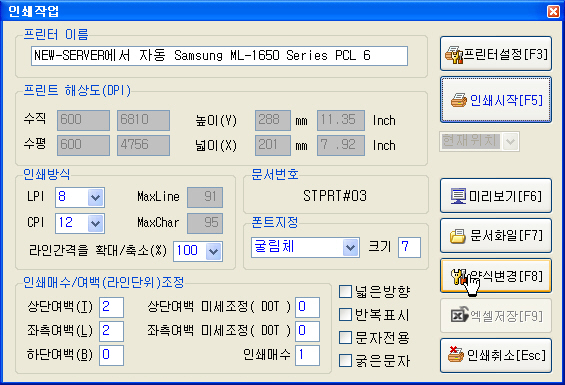Open the CPI dropdown showing 12
The width and height of the screenshot is (565, 385).
pos(95,223)
